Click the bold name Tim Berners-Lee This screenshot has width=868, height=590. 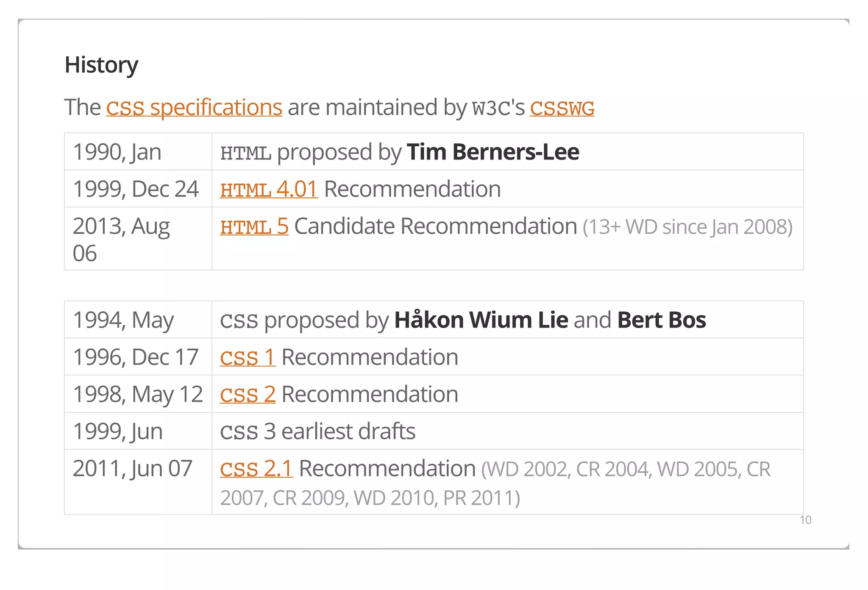pos(492,152)
